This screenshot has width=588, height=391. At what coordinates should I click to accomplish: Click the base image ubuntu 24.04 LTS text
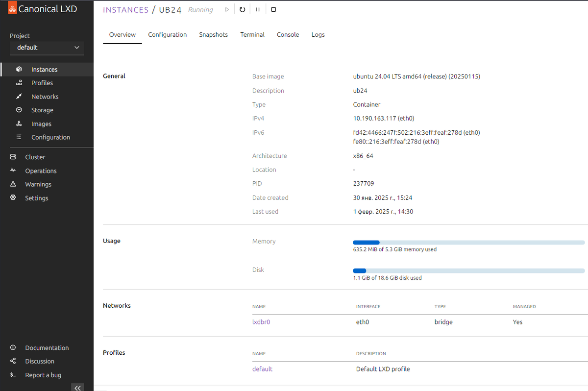416,76
